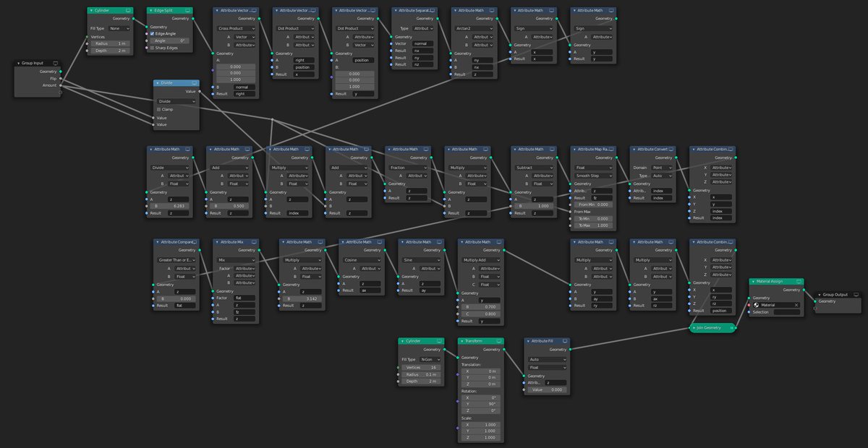Click the Geometry input socket on Group Output

point(815,301)
